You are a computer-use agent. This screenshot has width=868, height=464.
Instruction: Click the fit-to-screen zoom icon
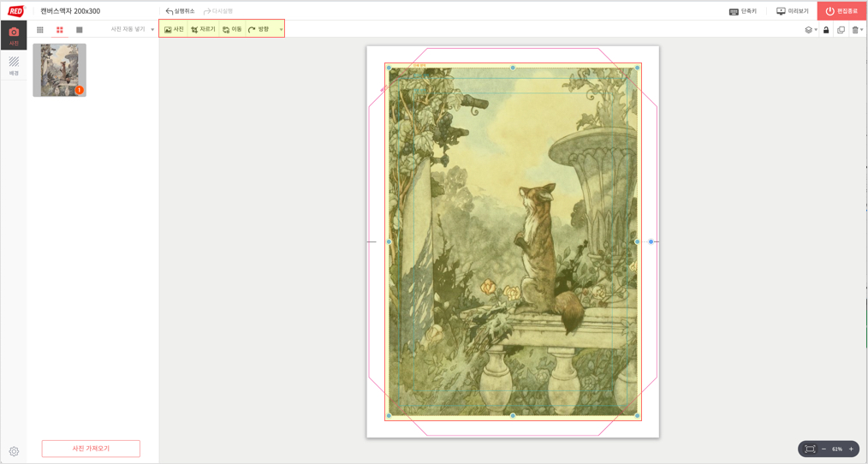(x=810, y=449)
